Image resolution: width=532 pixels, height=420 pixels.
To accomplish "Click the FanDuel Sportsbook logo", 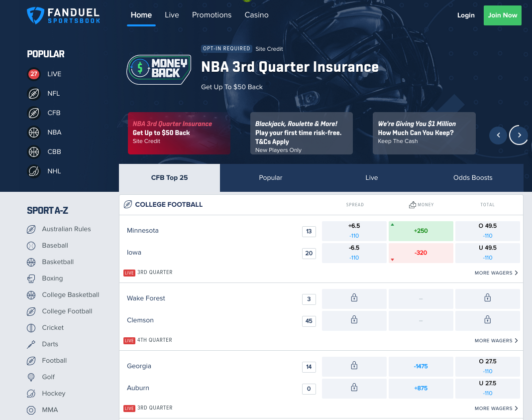I will tap(63, 15).
